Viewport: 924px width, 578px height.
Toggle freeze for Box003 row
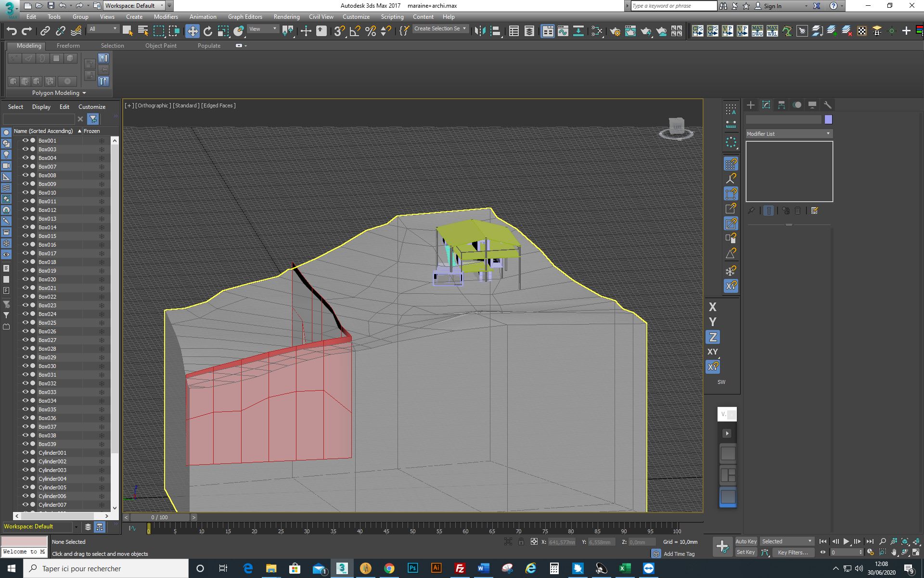click(102, 149)
